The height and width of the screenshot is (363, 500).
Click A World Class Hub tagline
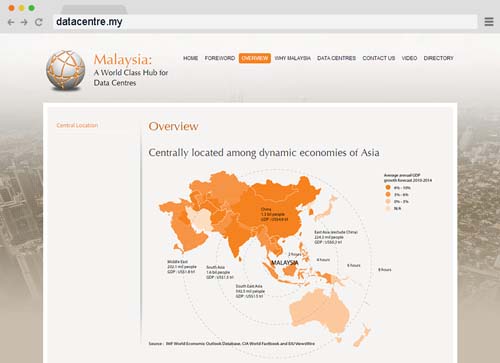click(x=131, y=77)
